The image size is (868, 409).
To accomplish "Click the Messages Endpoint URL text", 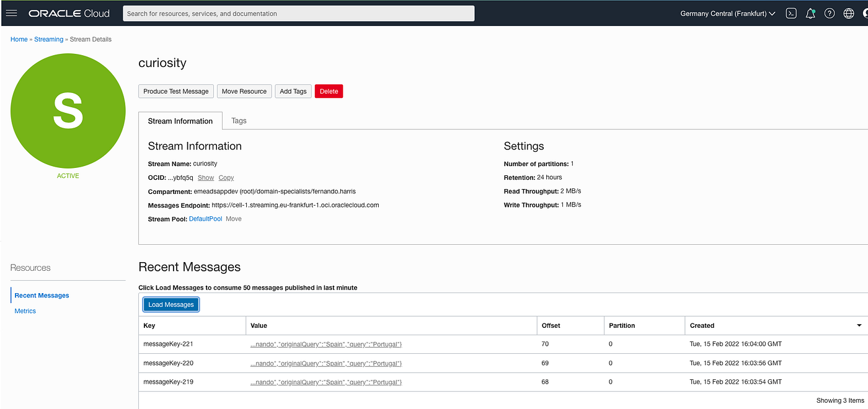I will (x=295, y=205).
